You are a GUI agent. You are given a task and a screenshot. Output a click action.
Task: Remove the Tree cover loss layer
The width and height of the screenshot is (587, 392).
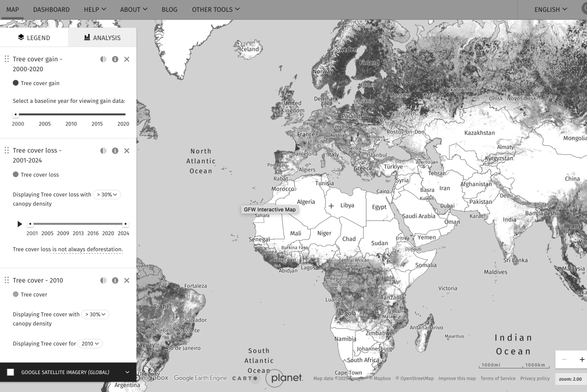pos(127,151)
